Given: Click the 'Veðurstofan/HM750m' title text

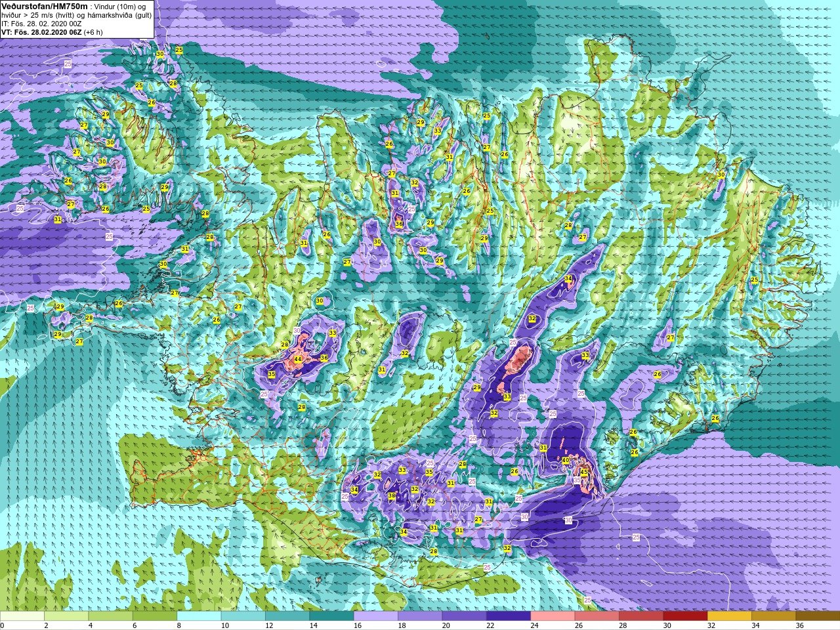Looking at the screenshot, I should (43, 6).
